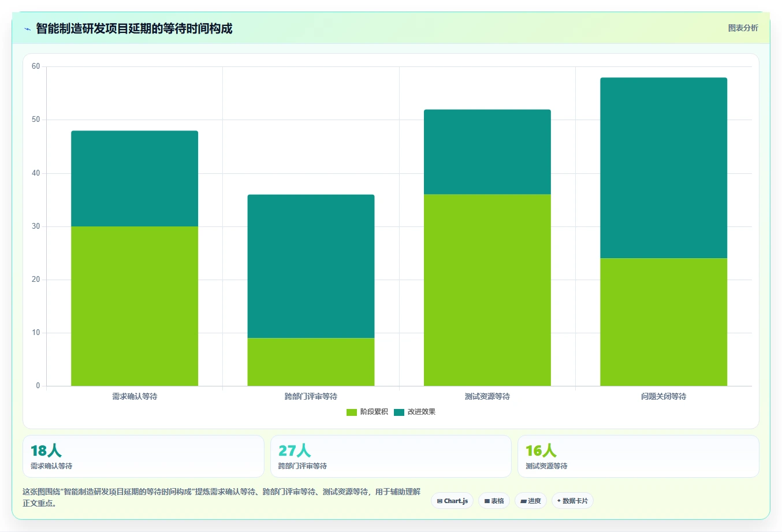Click the Chart.js chip's small icon
782x532 pixels.
point(440,501)
